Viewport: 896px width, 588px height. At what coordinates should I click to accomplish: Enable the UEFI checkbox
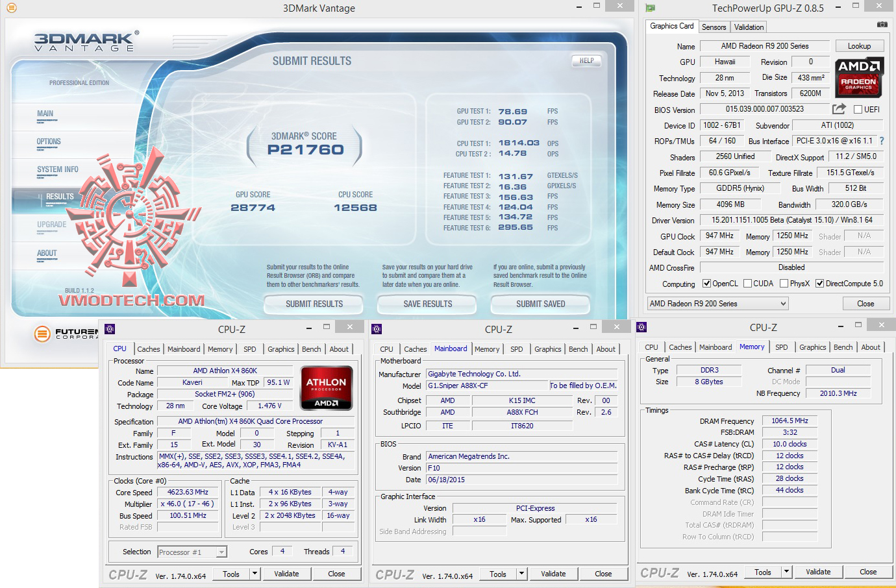coord(858,110)
